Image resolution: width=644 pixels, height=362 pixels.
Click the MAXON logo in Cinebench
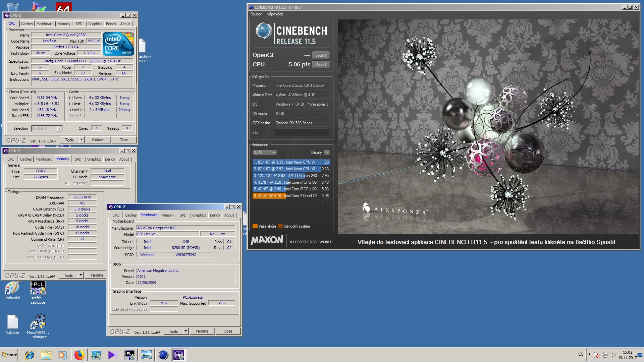(x=267, y=240)
